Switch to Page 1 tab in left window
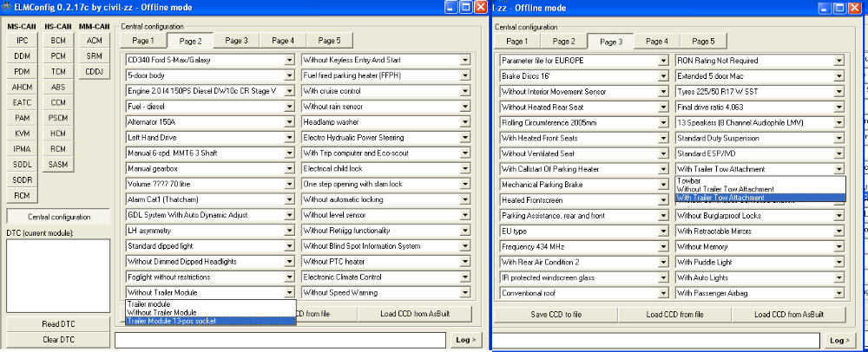This screenshot has height=352, width=868. [x=141, y=41]
